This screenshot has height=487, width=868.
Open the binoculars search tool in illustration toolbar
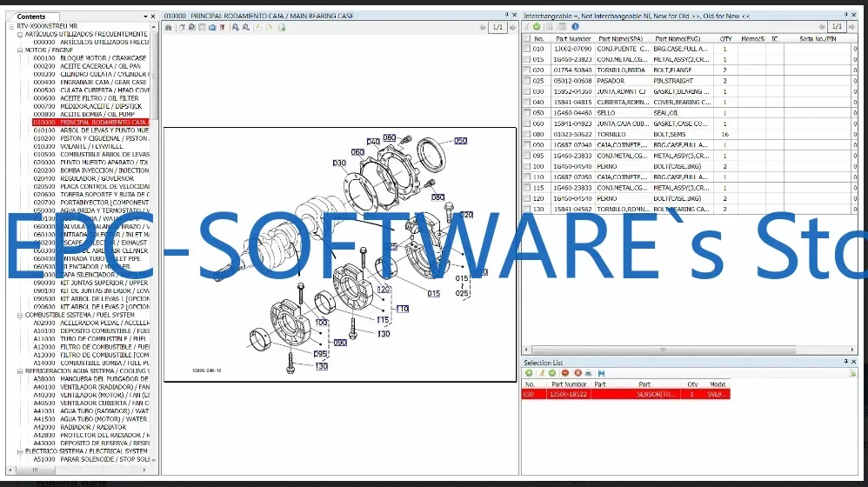click(168, 28)
